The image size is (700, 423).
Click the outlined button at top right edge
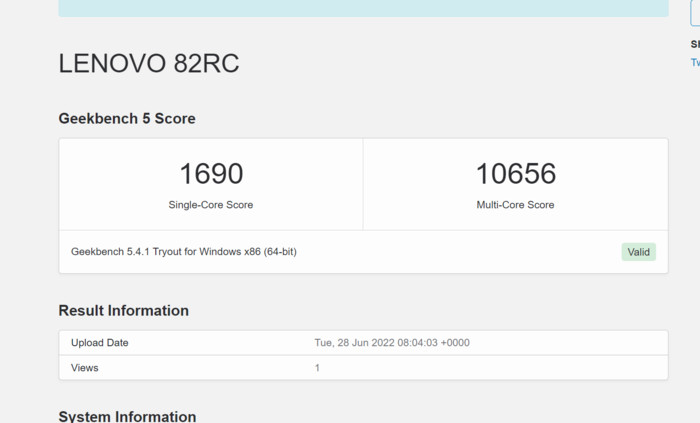point(695,12)
